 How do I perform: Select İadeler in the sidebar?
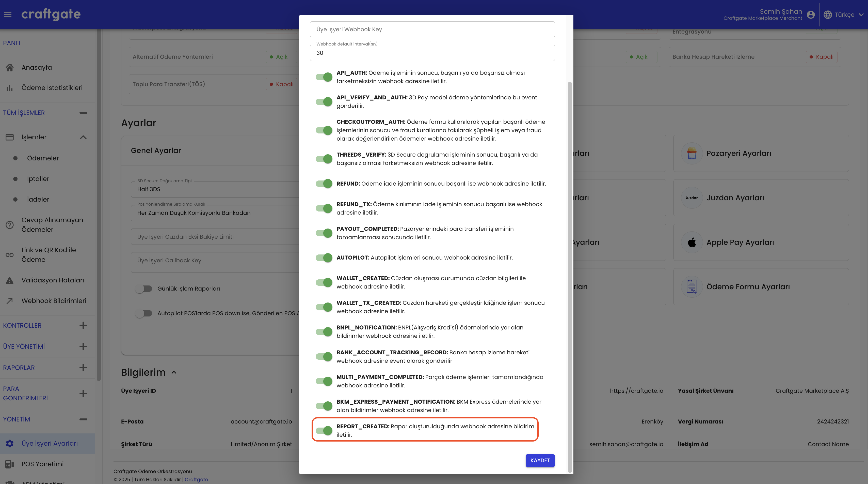(x=38, y=199)
